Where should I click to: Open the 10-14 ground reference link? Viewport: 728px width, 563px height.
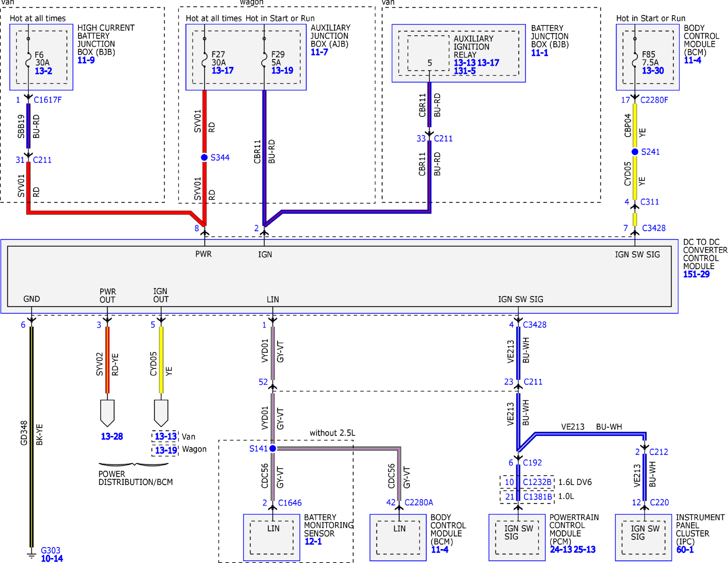pos(52,559)
